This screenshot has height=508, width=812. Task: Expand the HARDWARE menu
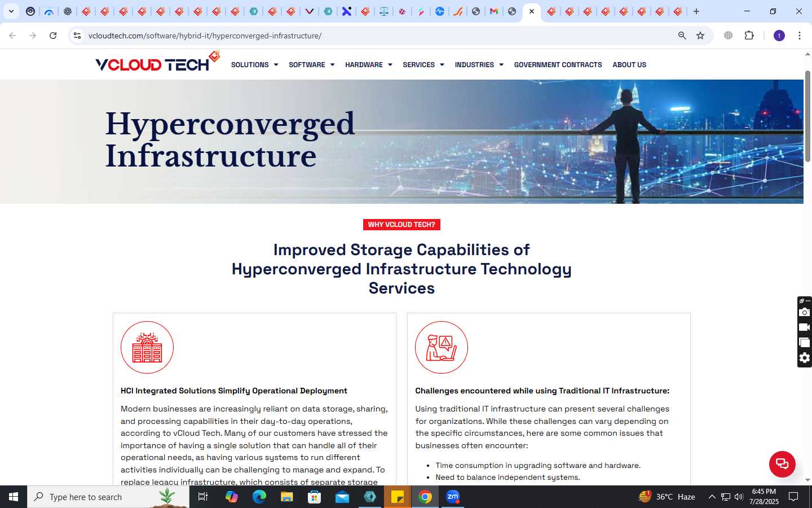(x=368, y=65)
